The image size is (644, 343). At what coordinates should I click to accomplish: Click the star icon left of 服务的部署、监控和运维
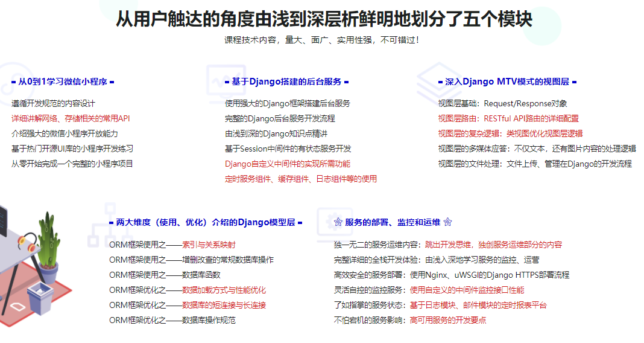click(338, 222)
